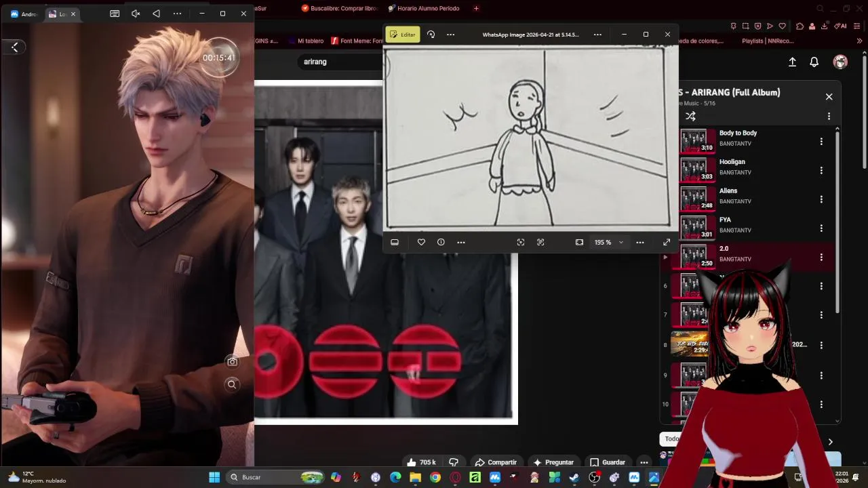
Task: Like the video with 705 k button
Action: click(x=421, y=462)
